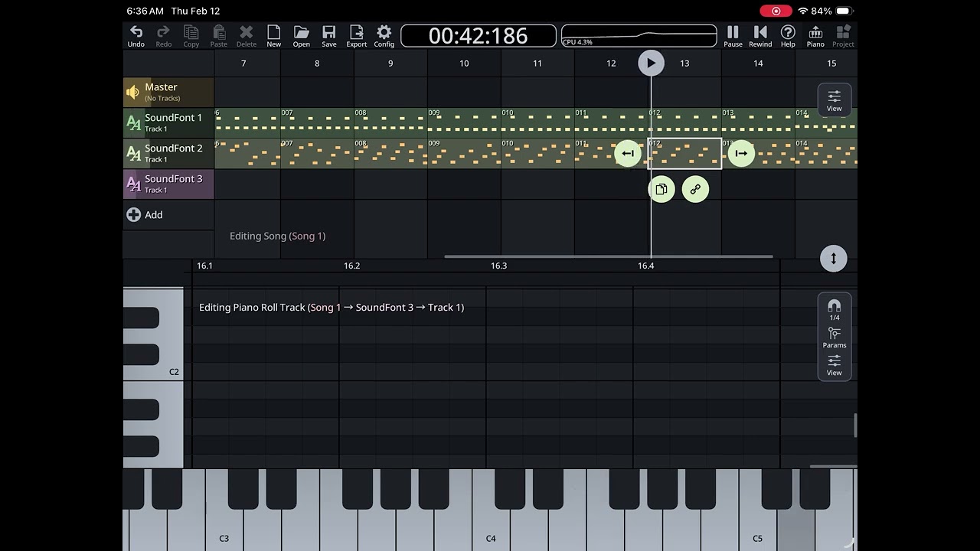Click the playhead marker on the timeline

651,63
